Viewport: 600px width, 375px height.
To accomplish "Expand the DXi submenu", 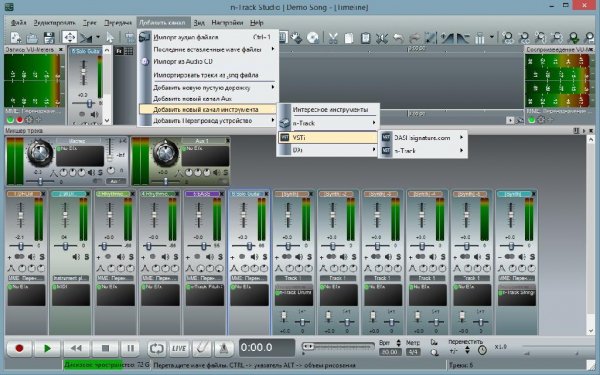I will tap(374, 150).
